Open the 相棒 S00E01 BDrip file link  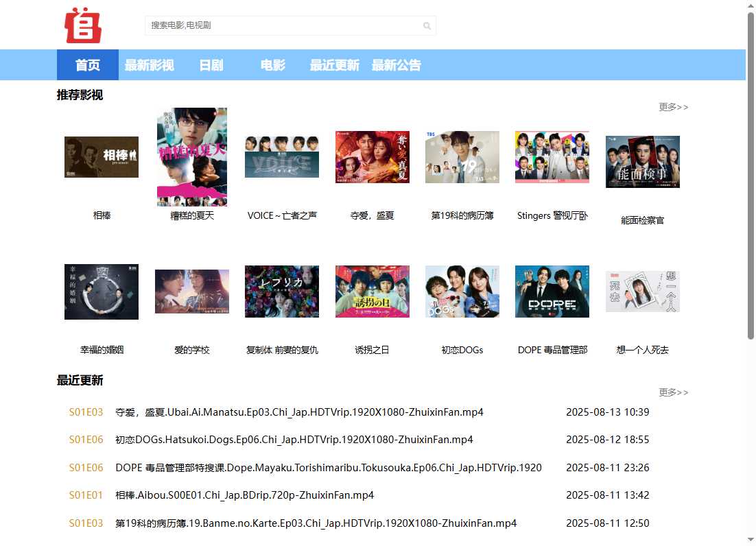244,495
